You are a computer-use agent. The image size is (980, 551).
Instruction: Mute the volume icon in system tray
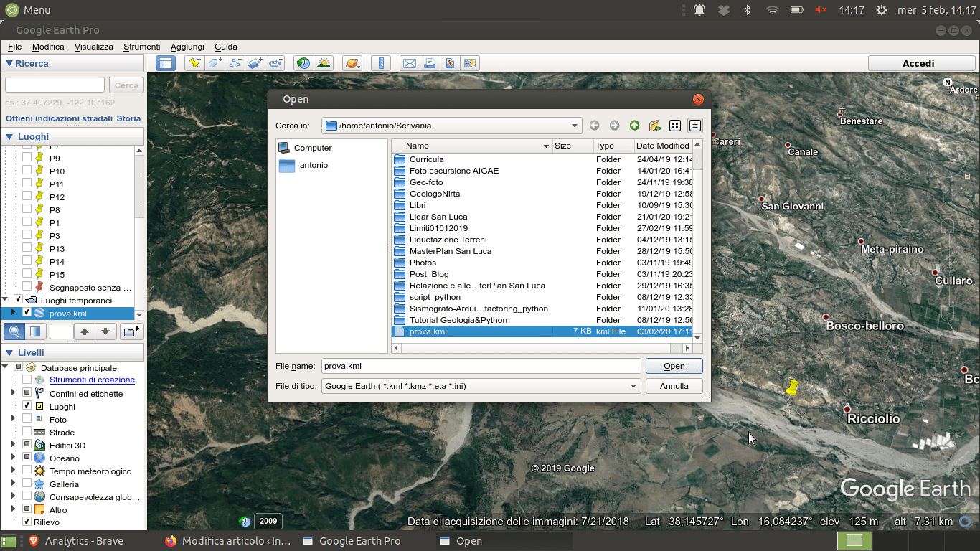click(821, 10)
